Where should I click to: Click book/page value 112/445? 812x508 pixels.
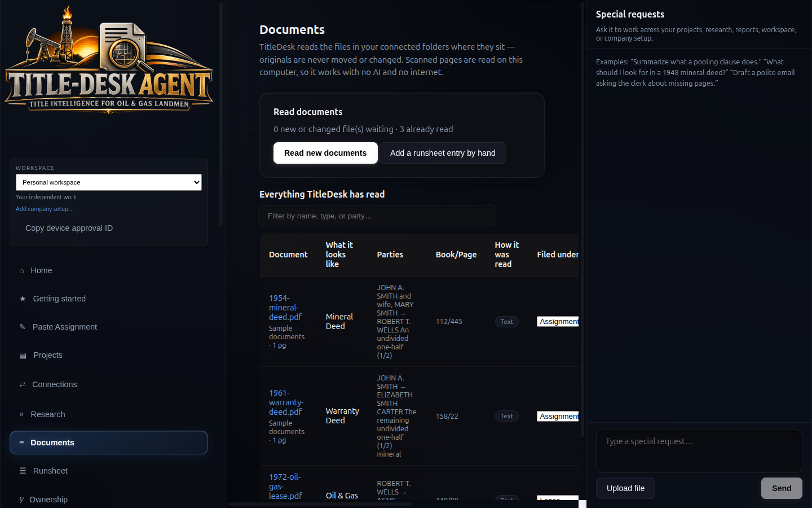449,322
